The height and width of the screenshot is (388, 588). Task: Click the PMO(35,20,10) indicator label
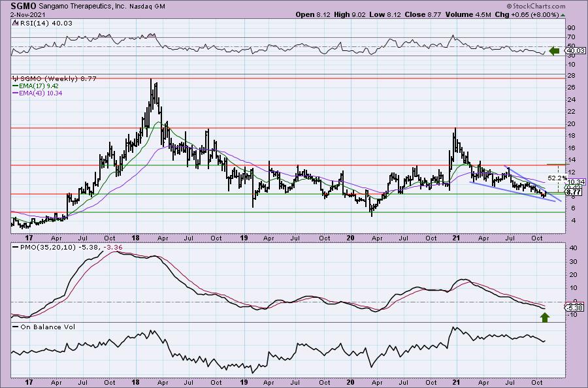[48, 248]
